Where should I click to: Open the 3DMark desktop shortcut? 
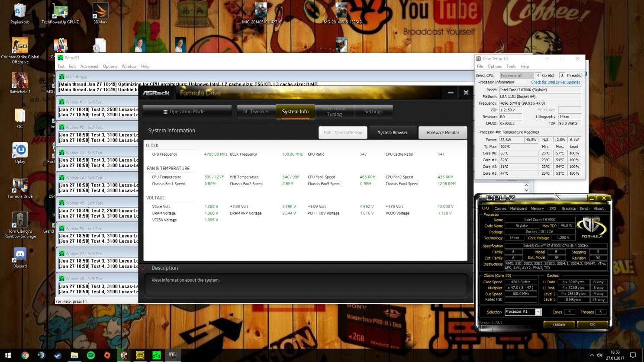[100, 13]
